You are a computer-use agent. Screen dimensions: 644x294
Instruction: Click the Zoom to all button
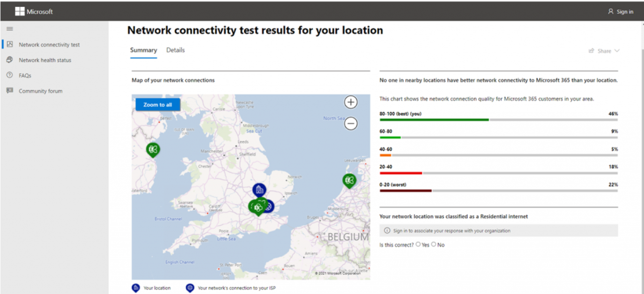click(158, 105)
